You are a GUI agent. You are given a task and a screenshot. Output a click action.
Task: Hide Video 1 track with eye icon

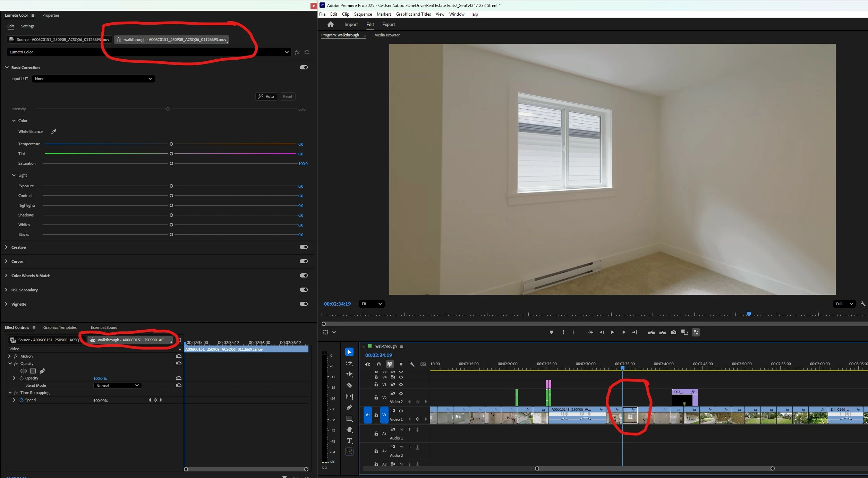tap(401, 411)
